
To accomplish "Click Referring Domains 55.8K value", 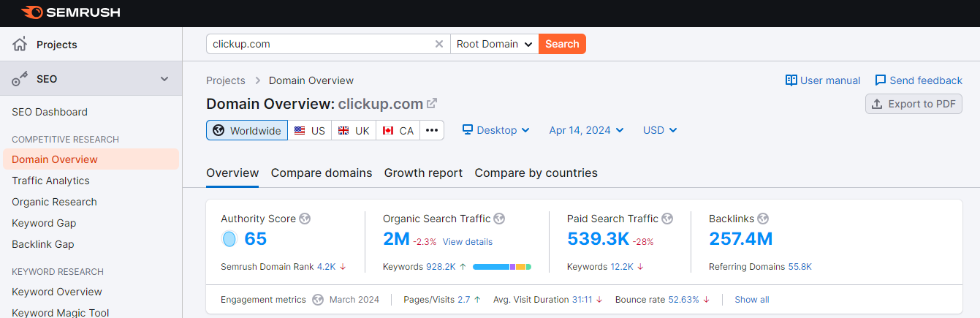I will 799,267.
